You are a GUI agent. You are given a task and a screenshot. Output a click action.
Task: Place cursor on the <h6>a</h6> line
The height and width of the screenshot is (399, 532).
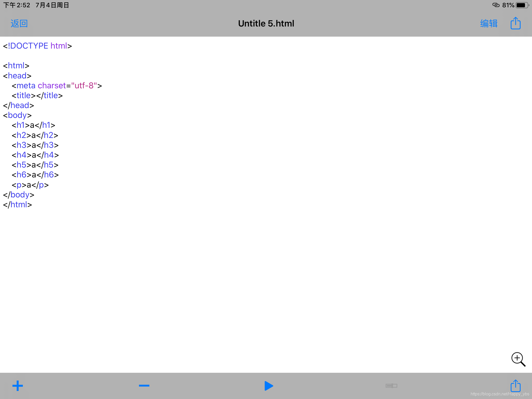coord(35,175)
